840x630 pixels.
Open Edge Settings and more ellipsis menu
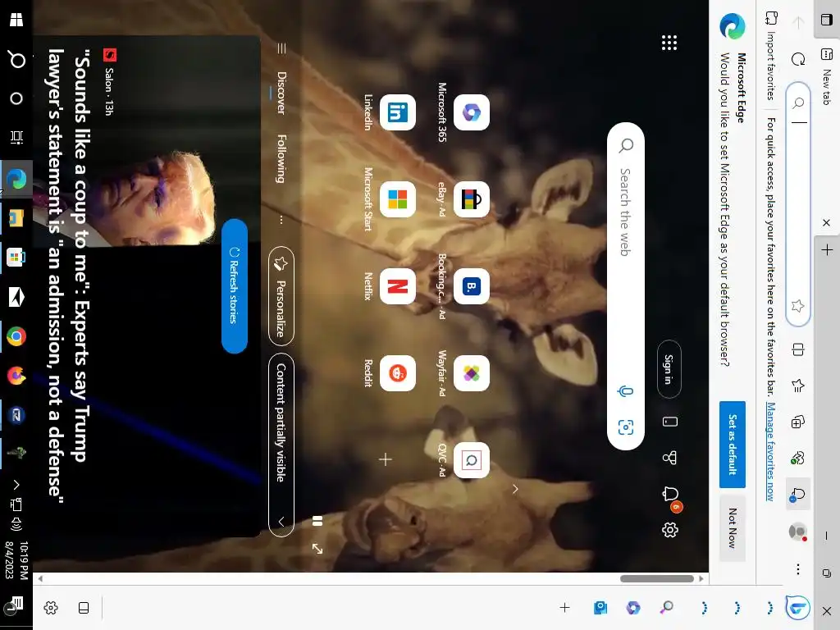point(797,569)
